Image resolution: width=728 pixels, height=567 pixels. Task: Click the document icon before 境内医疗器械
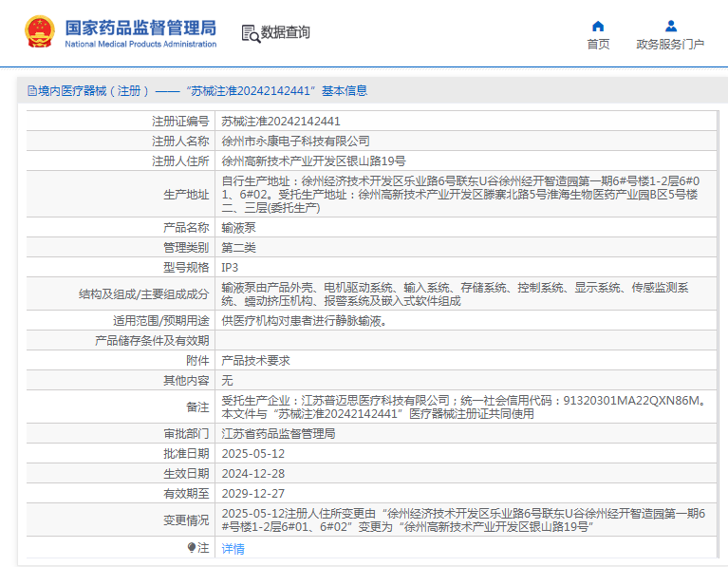(32, 90)
